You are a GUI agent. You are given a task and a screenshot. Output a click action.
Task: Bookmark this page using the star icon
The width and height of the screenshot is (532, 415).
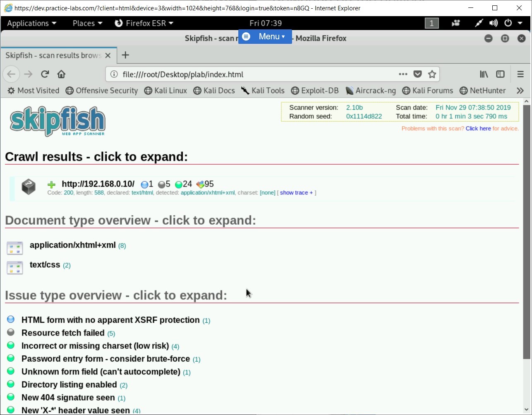point(432,74)
